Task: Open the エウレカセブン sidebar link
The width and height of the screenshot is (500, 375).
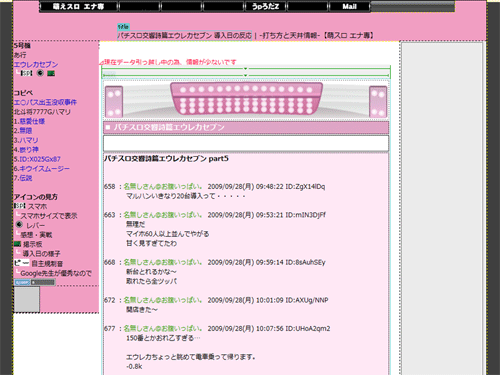Action: [x=36, y=64]
